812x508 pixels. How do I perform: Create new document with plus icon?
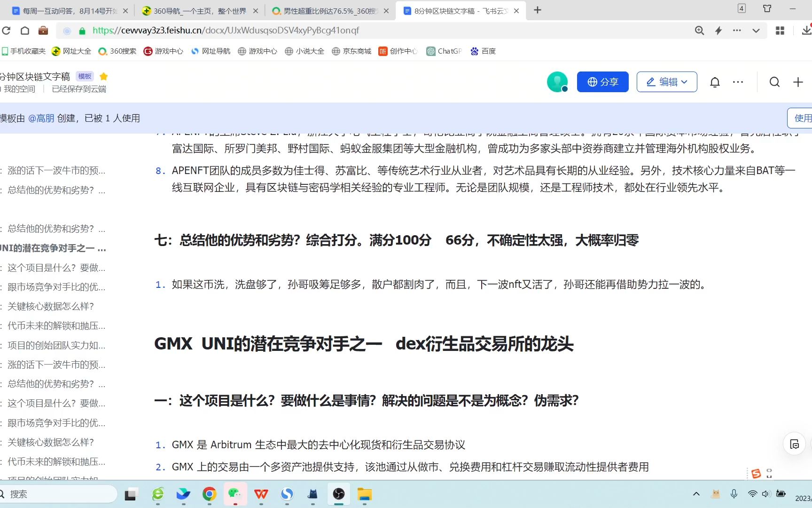point(798,82)
